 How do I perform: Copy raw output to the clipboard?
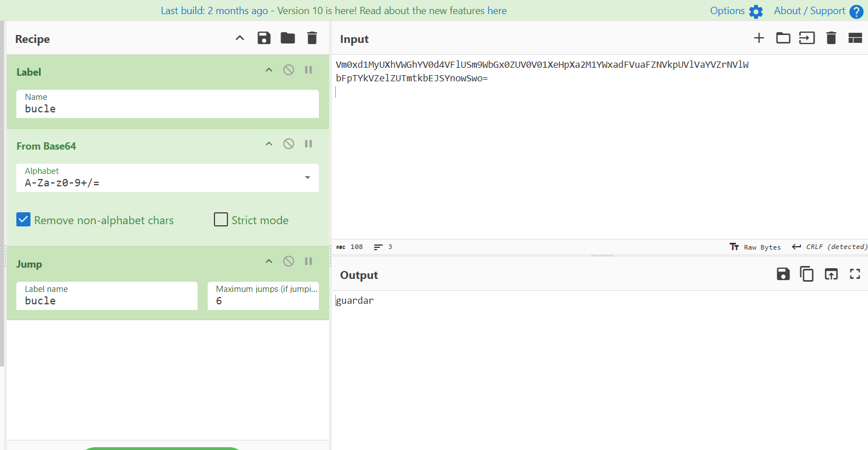pyautogui.click(x=806, y=274)
